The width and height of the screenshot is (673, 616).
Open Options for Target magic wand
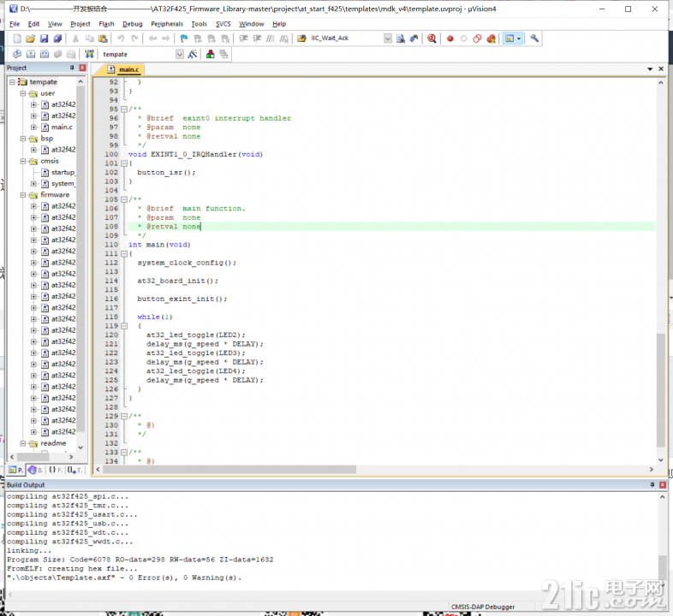pos(193,54)
